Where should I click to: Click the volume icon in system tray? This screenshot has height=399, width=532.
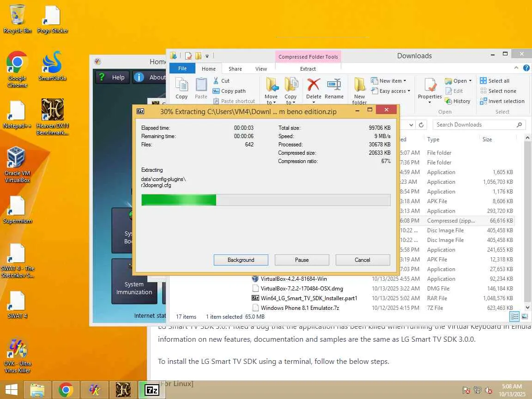point(488,390)
